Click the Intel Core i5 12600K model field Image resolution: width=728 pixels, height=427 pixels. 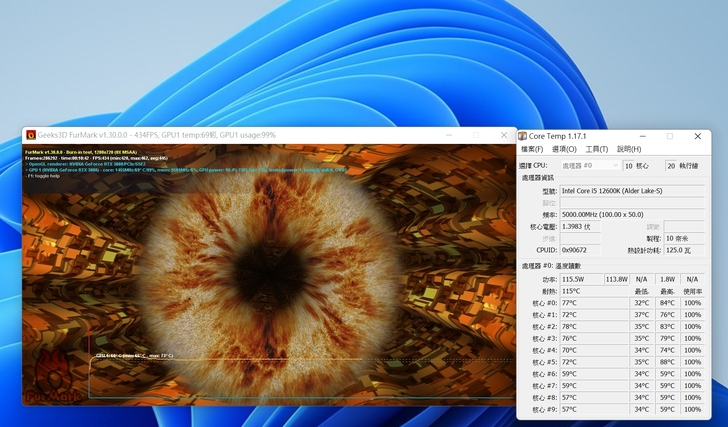pos(630,190)
